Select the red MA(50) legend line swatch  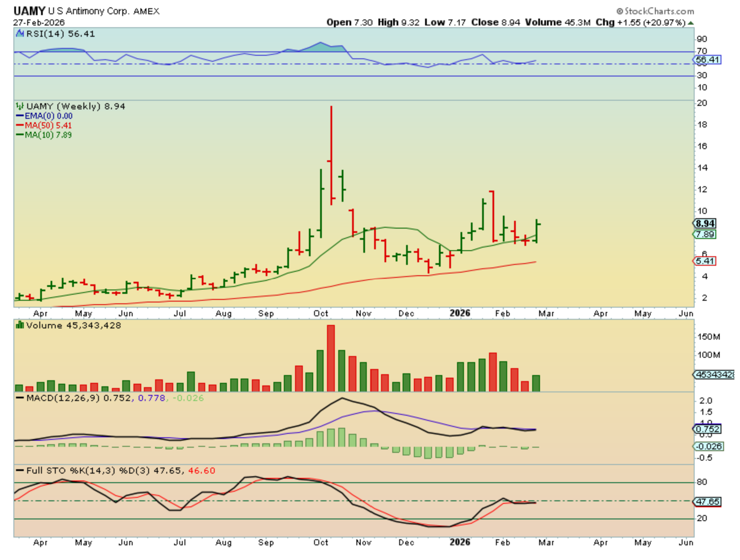[20, 125]
